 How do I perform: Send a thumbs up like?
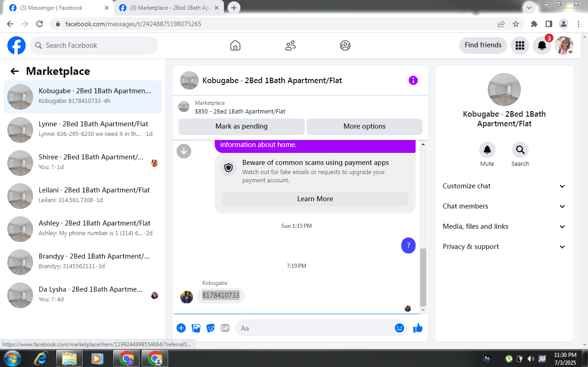(x=418, y=328)
